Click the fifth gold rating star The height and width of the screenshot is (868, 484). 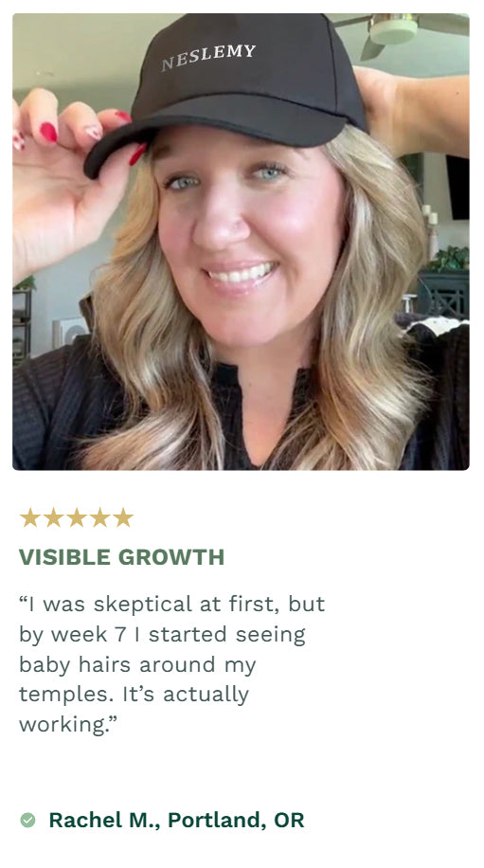click(123, 517)
